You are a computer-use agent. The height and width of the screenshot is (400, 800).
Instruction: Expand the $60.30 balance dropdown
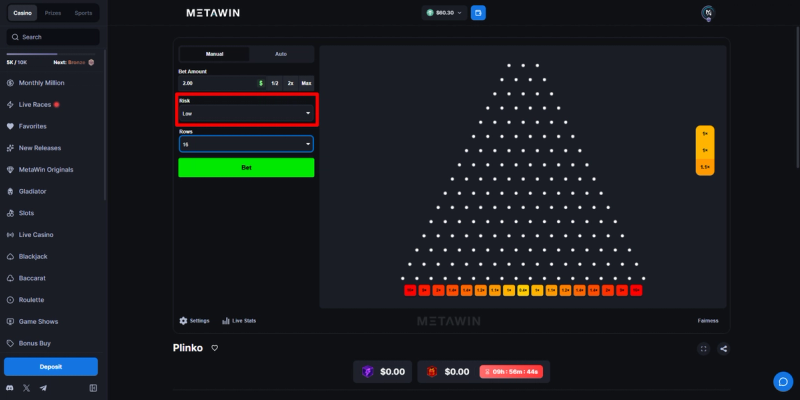[444, 13]
